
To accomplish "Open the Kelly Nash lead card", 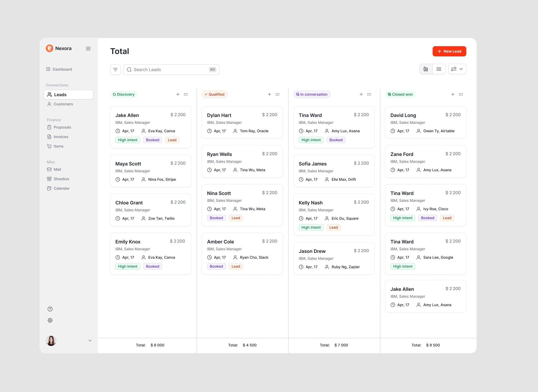I will (334, 215).
